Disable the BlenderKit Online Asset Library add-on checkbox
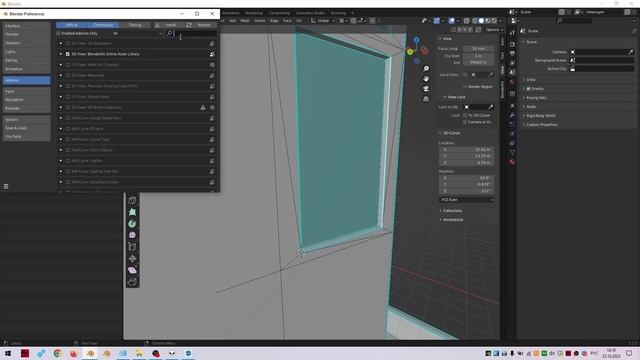This screenshot has width=640, height=360. click(68, 54)
